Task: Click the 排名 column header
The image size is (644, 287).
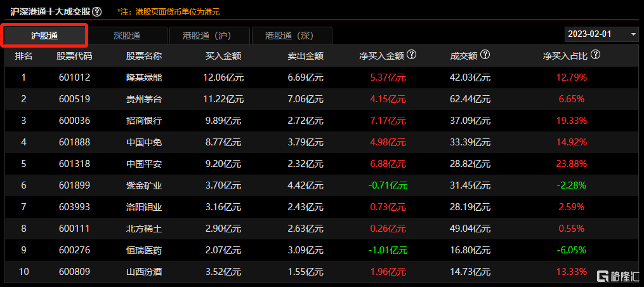Action: (x=23, y=56)
